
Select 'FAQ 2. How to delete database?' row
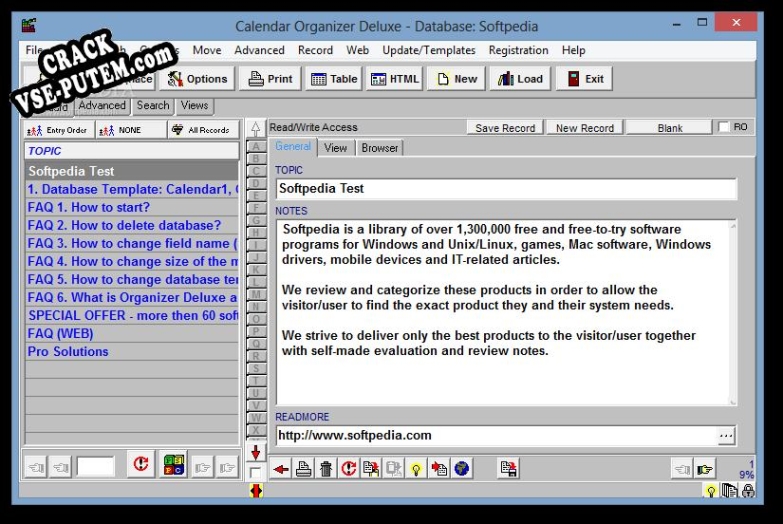[x=132, y=225]
